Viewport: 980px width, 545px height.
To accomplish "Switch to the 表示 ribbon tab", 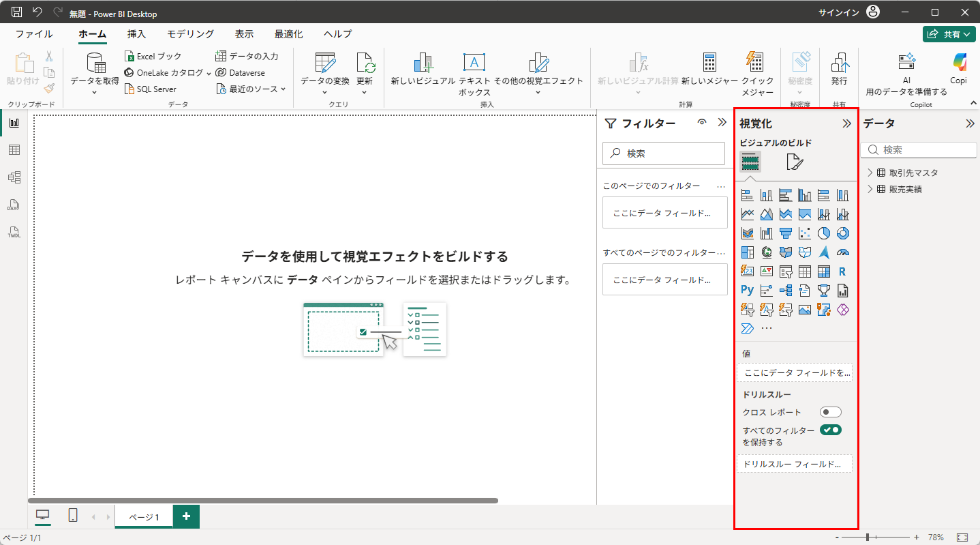I will point(245,34).
